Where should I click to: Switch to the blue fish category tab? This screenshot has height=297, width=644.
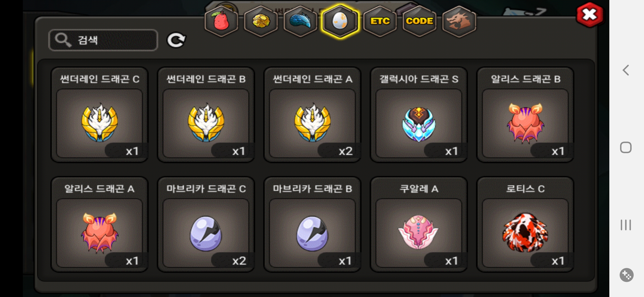pyautogui.click(x=300, y=21)
